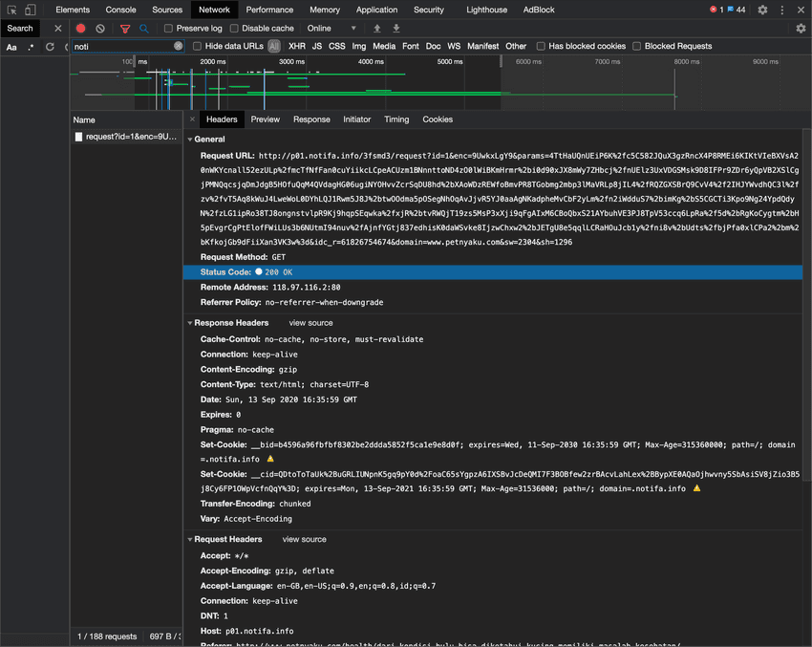
Task: Filter requests by XHR type
Action: click(x=297, y=46)
